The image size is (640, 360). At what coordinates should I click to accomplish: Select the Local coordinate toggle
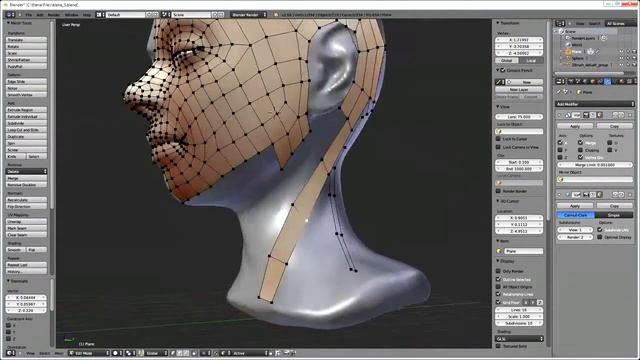point(531,60)
